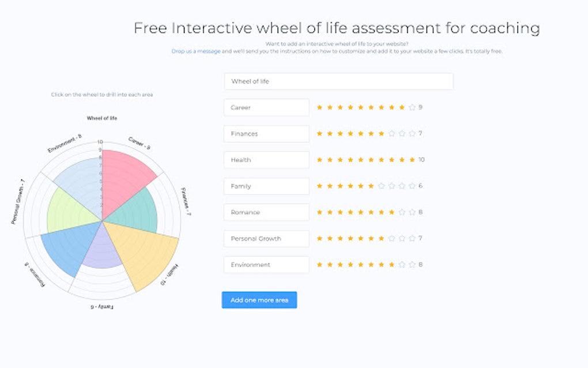The image size is (588, 368).
Task: Click the last filled star for Romance
Action: (391, 212)
